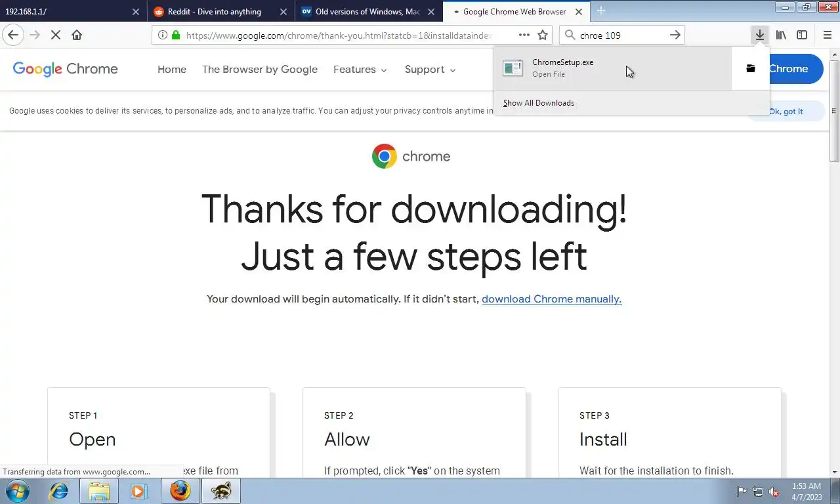Open a new tab with plus button
The height and width of the screenshot is (504, 840).
tap(600, 11)
